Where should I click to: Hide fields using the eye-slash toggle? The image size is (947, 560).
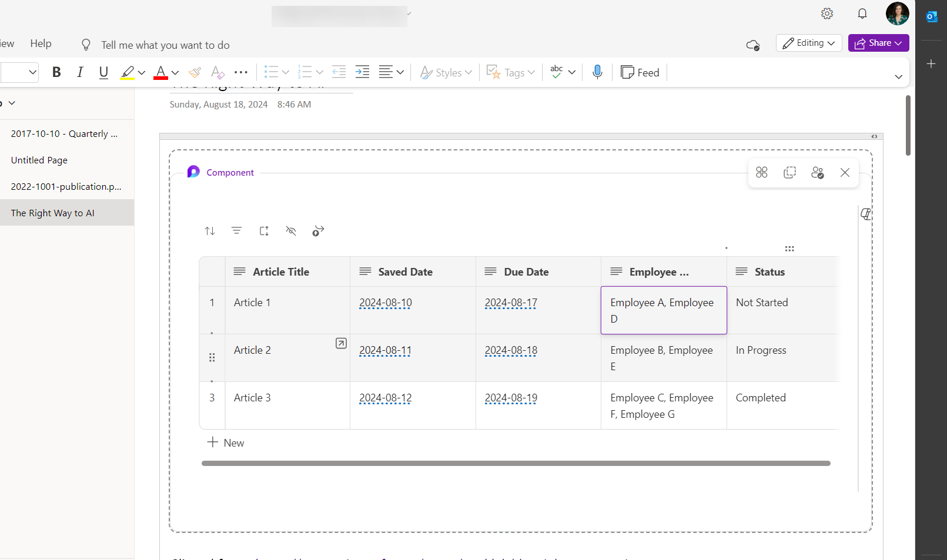pyautogui.click(x=291, y=230)
